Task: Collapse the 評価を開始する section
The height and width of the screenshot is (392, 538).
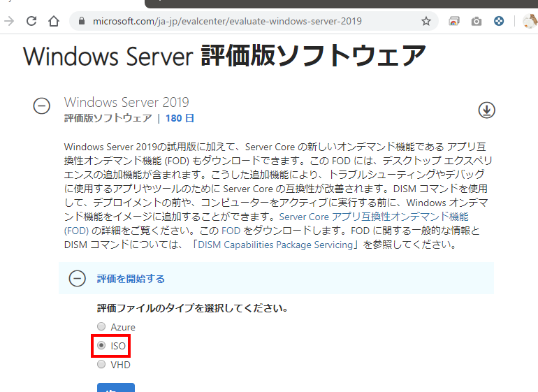Action: 77,278
